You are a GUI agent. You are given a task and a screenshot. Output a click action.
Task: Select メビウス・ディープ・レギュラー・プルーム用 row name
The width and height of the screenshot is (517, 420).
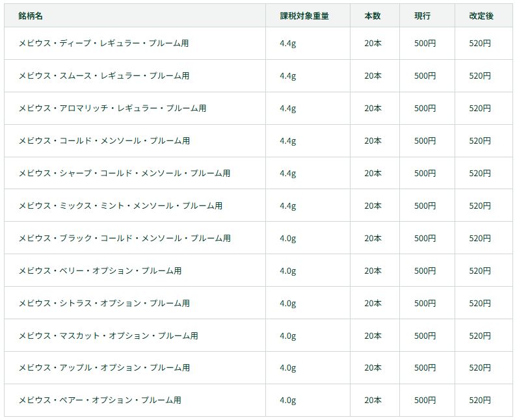pyautogui.click(x=103, y=44)
